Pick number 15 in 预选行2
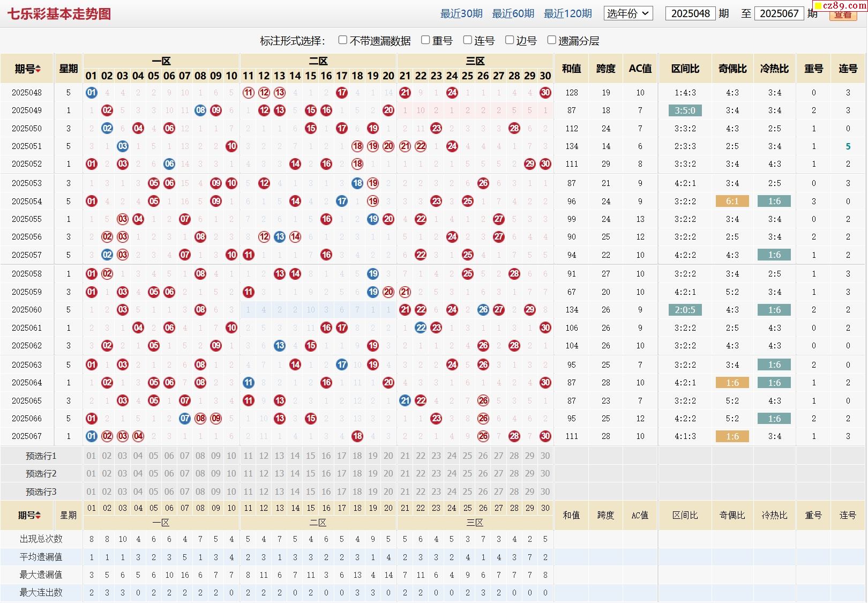The height and width of the screenshot is (603, 868). coord(311,474)
